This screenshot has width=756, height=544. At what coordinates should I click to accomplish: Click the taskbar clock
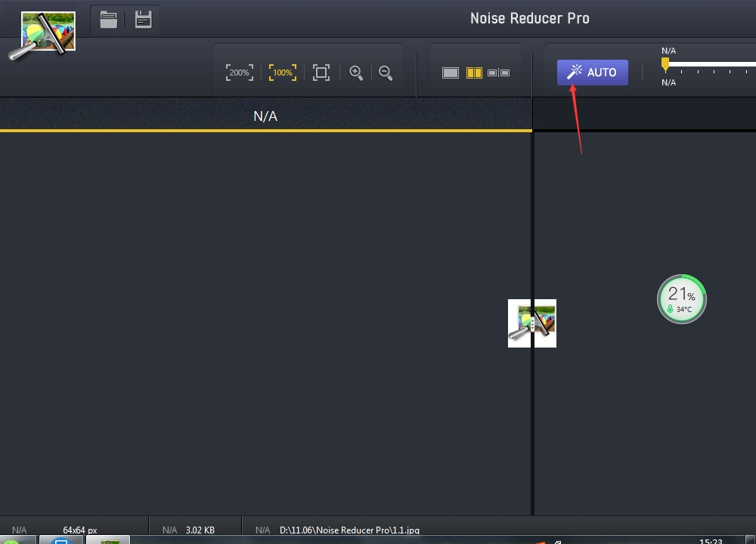point(711,541)
